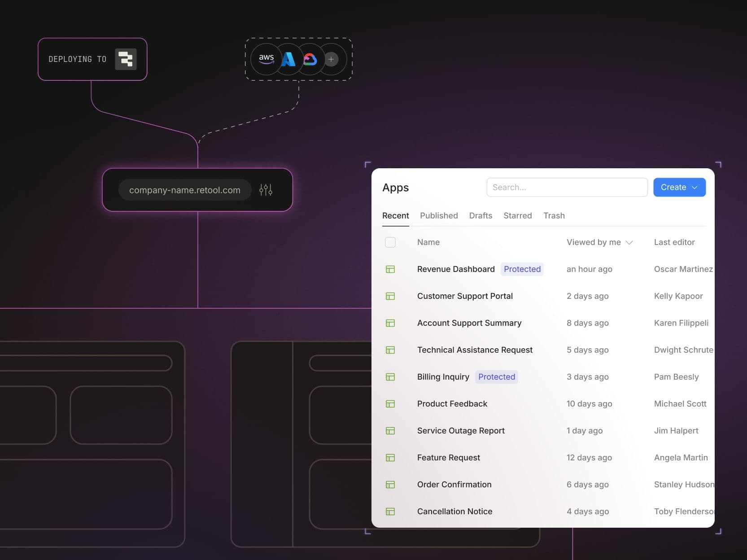Screen dimensions: 747x560
Task: Click the DEPLOYING TO label
Action: (x=77, y=59)
